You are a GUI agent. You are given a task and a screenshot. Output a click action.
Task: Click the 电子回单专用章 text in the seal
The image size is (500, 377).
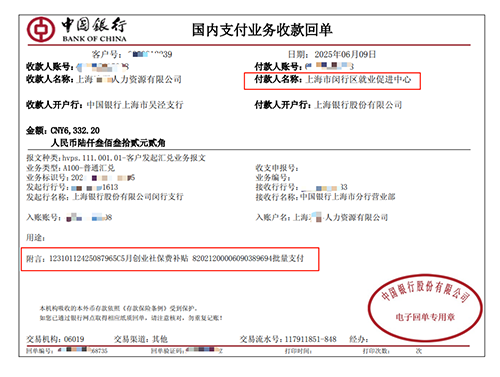tap(425, 317)
